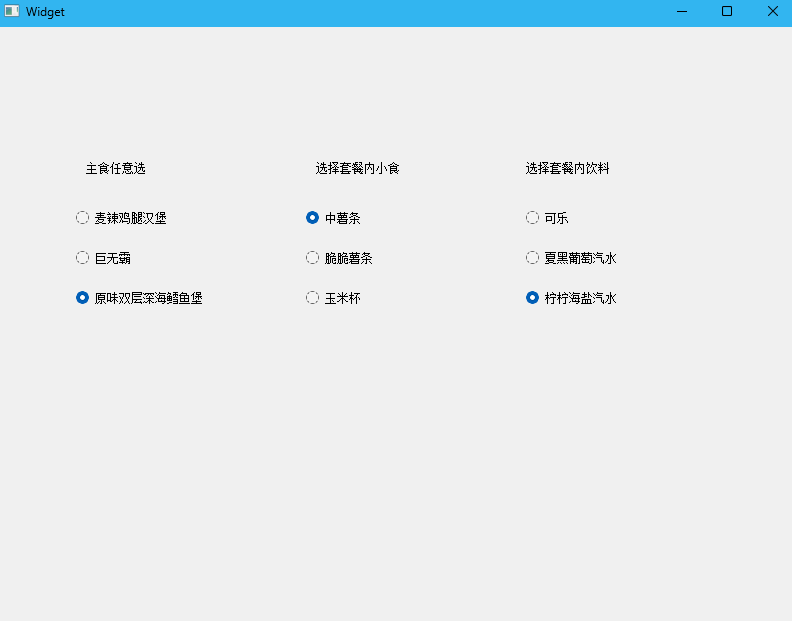The image size is (792, 621).
Task: Click the 选择套餐内饮料 heading label
Action: click(x=567, y=168)
